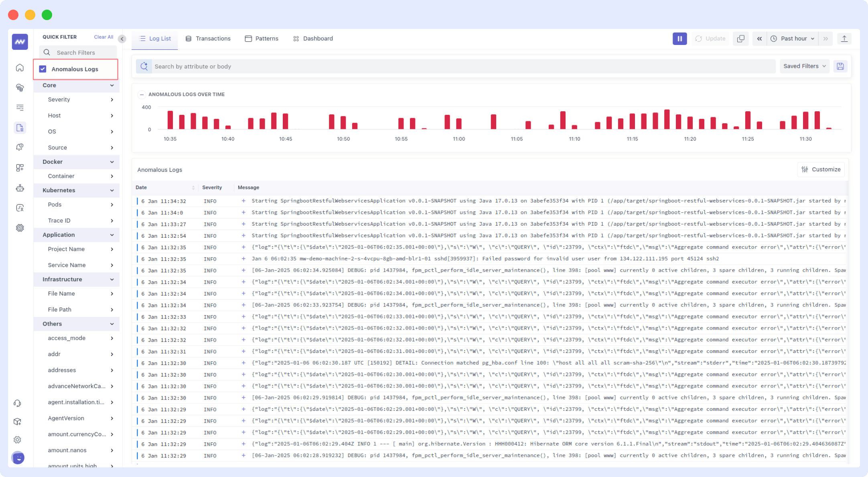This screenshot has height=477, width=868.
Task: Save current filters using the save icon
Action: point(840,66)
